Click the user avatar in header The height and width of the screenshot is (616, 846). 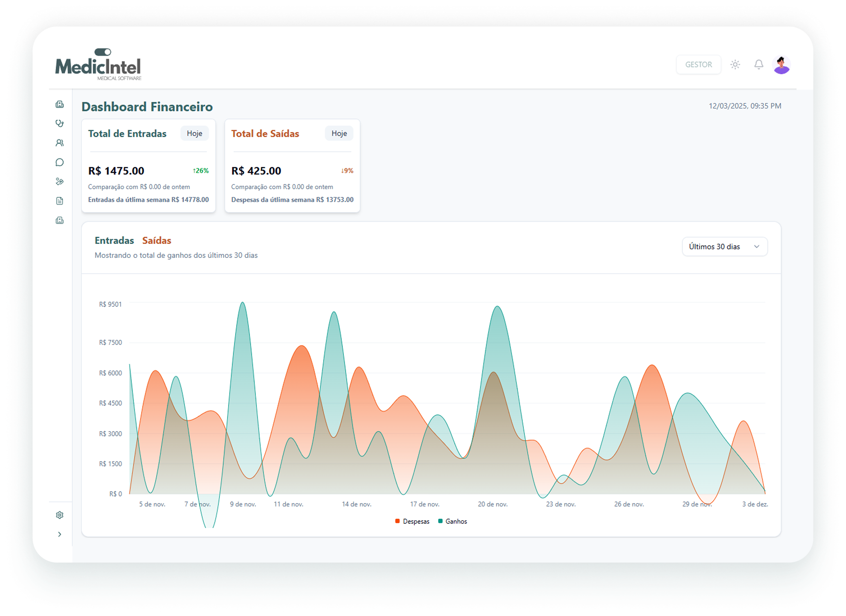tap(782, 65)
